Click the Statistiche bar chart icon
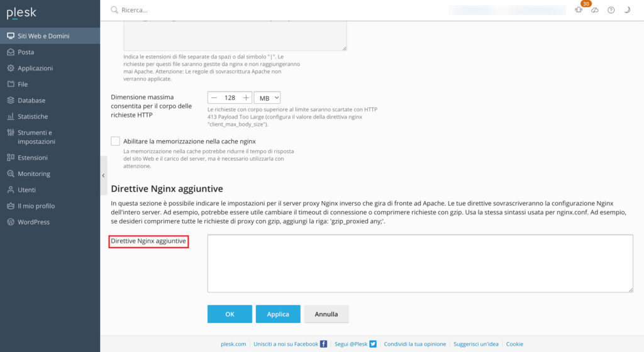Screen dimensions: 644x352 tap(11, 116)
